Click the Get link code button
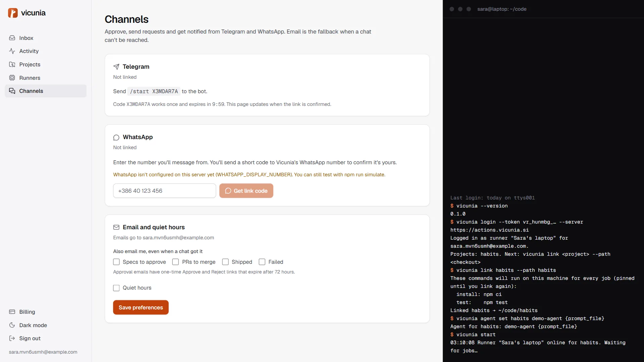Screen dimensions: 644x362 tap(246, 191)
